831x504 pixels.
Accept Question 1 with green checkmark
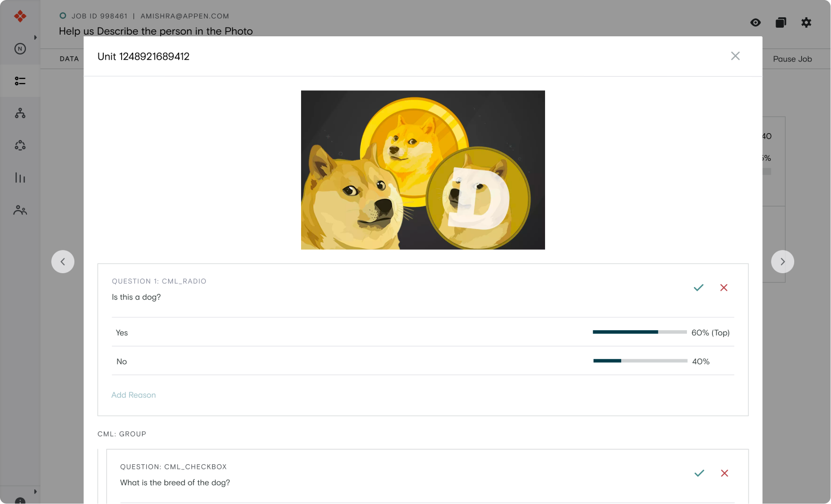click(698, 288)
